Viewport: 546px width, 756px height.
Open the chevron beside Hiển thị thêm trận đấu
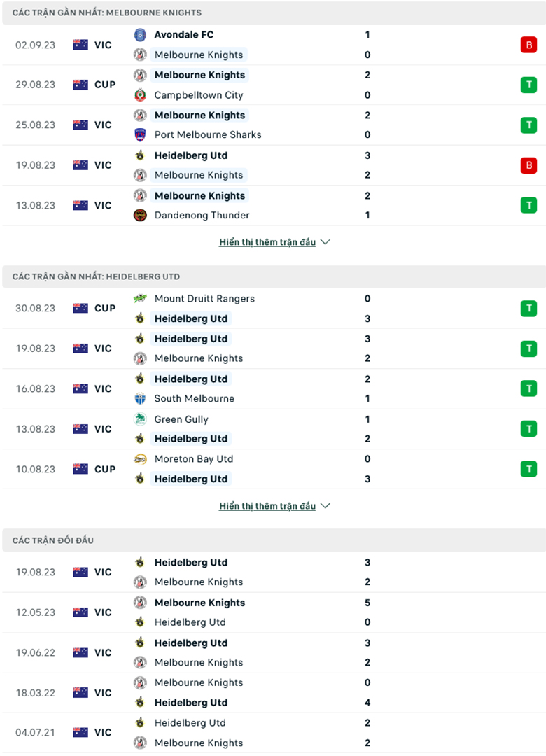(324, 241)
